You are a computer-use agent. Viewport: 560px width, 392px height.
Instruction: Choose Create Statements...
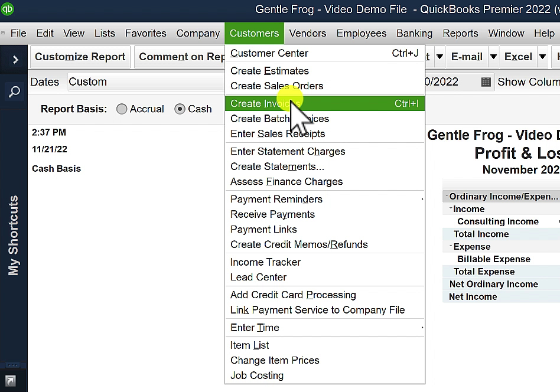[x=325, y=166]
